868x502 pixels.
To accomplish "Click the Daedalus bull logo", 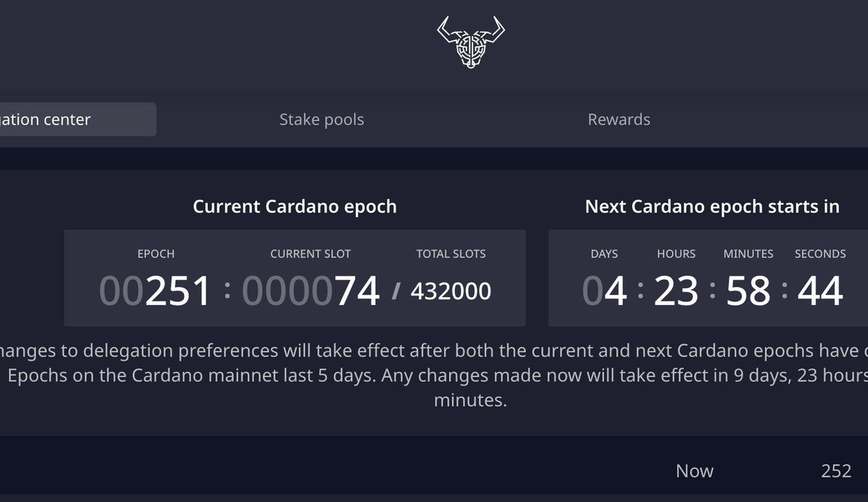I will tap(471, 43).
